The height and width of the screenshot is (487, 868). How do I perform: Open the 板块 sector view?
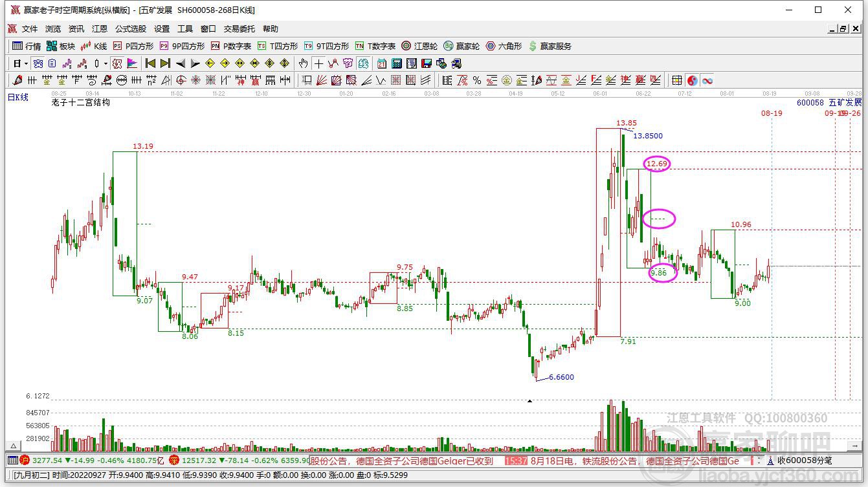tap(61, 46)
